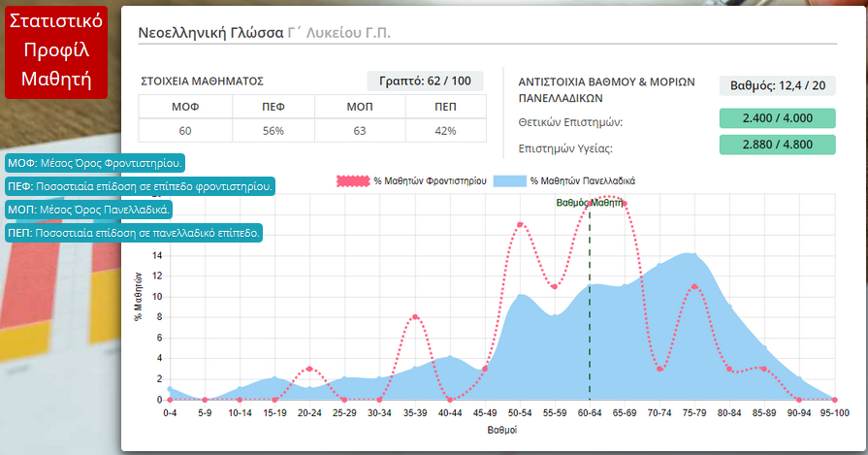Click the pink data point at 70-74
Viewport: 868px width, 455px height.
pyautogui.click(x=659, y=369)
